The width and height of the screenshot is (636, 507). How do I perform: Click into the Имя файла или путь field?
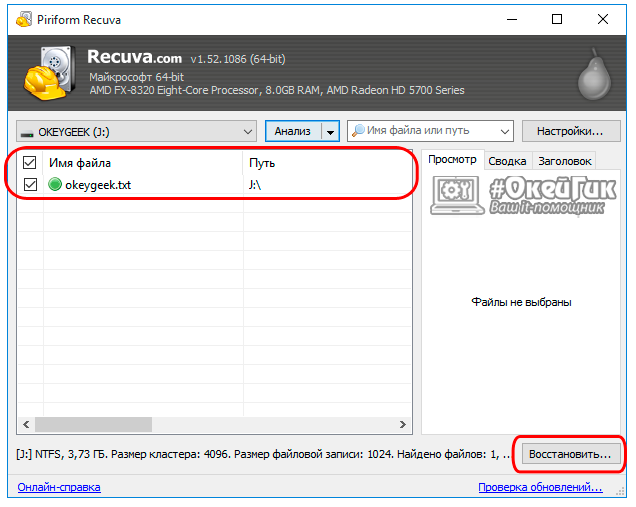430,131
